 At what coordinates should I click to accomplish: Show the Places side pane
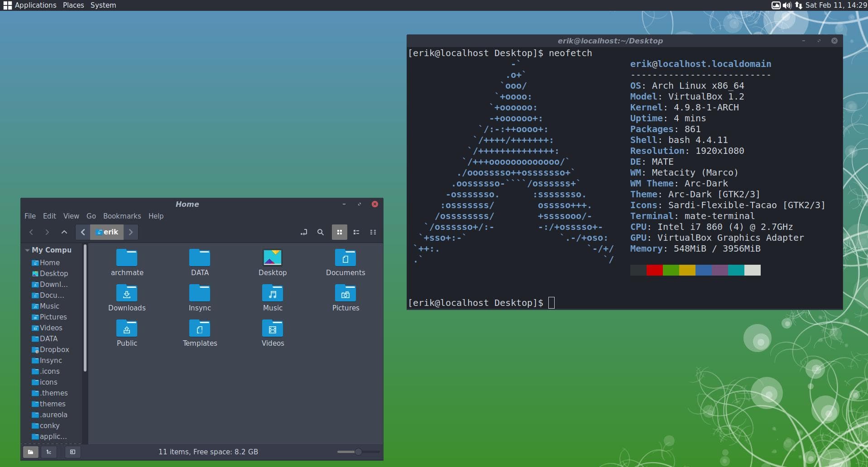pos(30,452)
